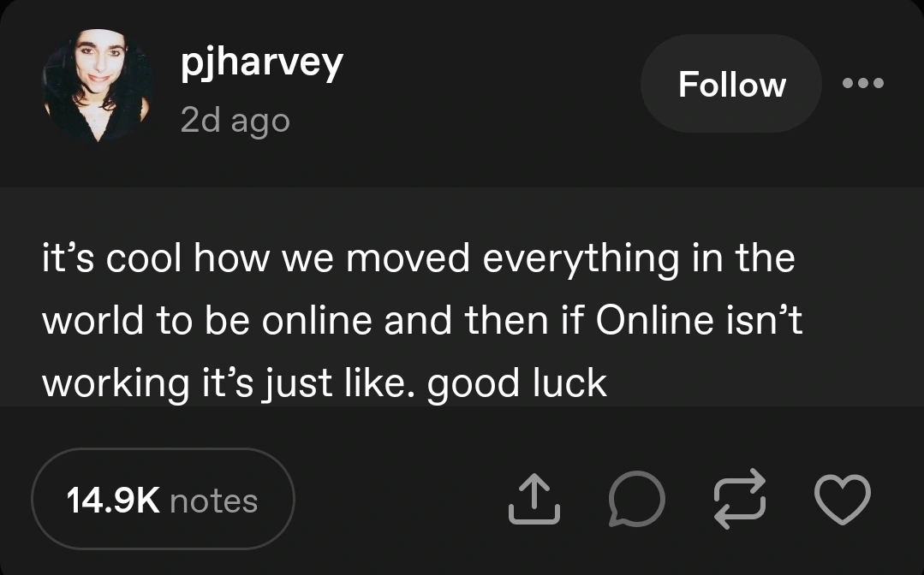Click pjharvey's profile avatar picture
This screenshot has width=924, height=575.
[x=98, y=84]
